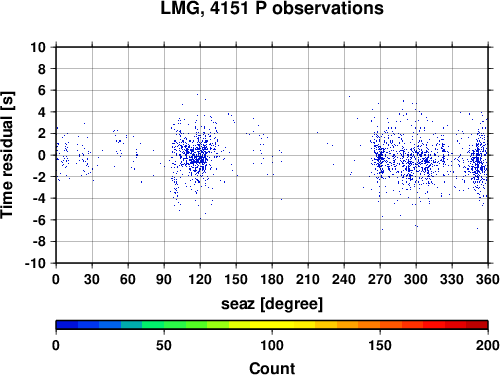Click the 'Time residual [s]' y-axis label

click(7, 155)
